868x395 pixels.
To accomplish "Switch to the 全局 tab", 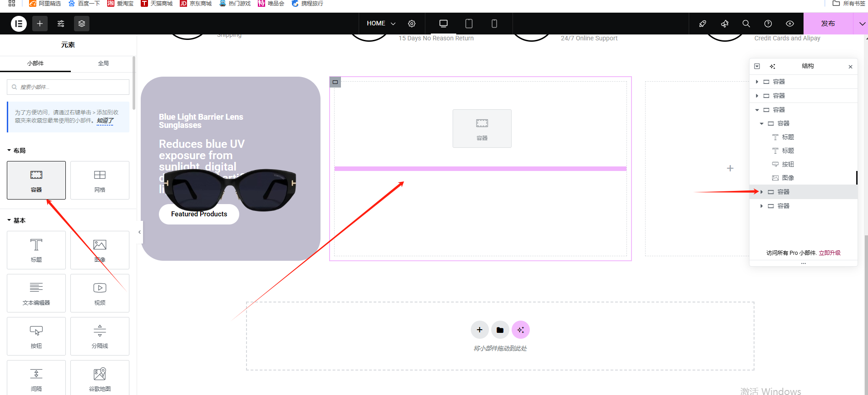I will (x=104, y=63).
